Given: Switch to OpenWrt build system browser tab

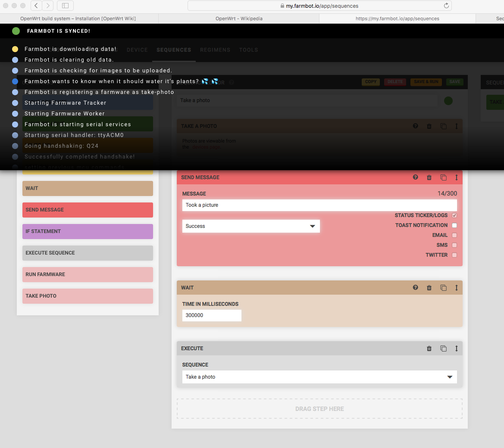Looking at the screenshot, I should pos(79,19).
